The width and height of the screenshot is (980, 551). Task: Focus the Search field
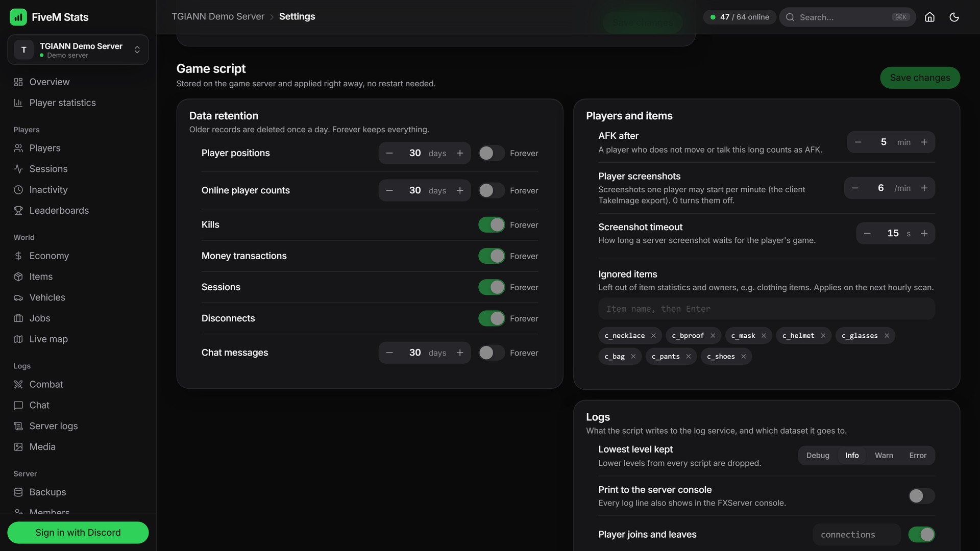(847, 17)
